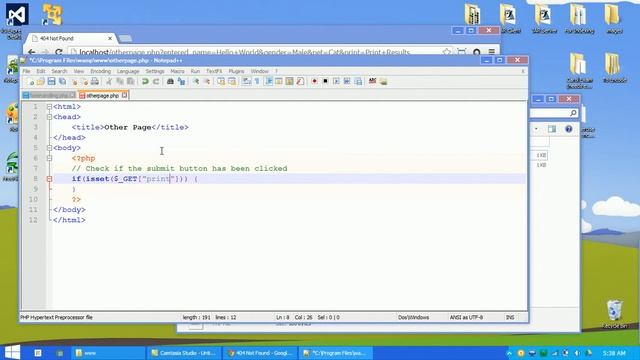
Task: Click the Chrome address bar URL
Action: (x=244, y=52)
